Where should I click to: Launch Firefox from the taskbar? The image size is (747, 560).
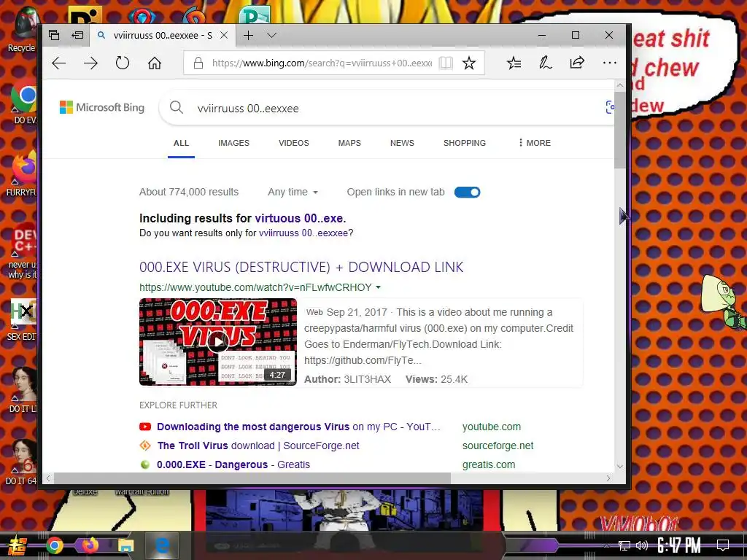point(90,545)
